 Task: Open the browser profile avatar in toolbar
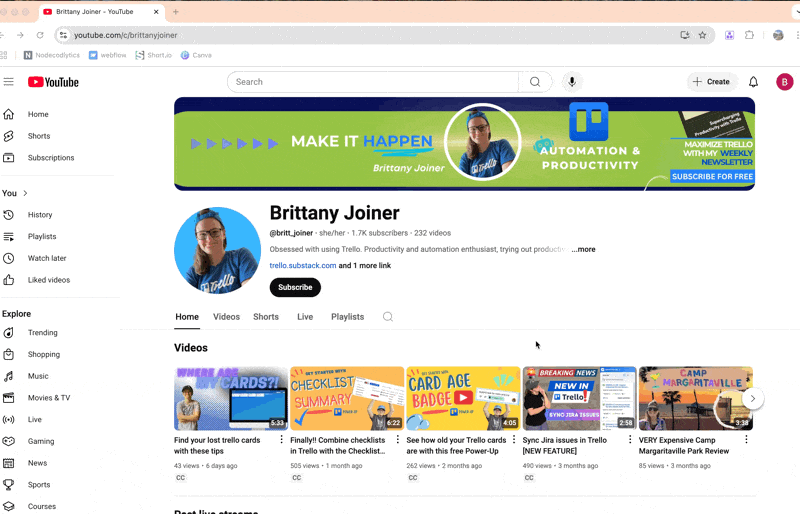[778, 35]
